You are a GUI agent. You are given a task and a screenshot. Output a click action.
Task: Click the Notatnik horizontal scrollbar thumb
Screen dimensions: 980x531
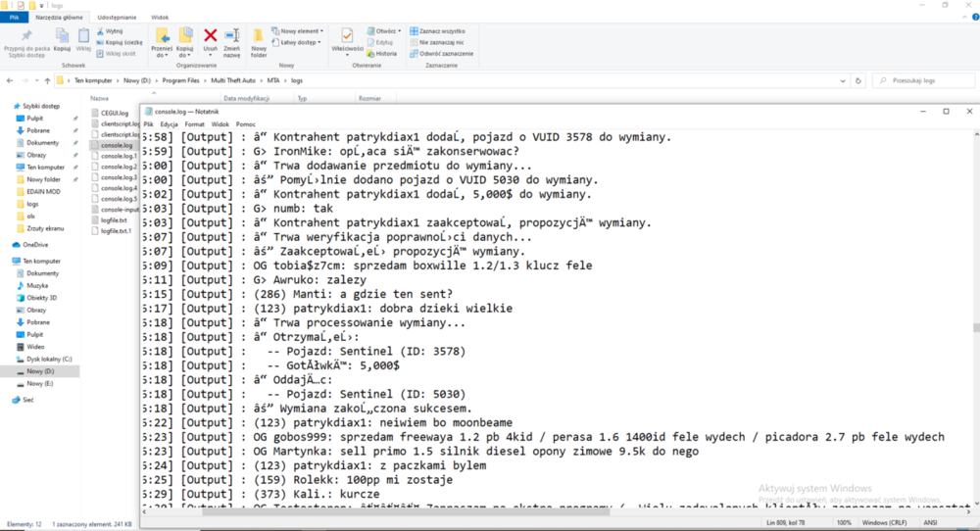pyautogui.click(x=407, y=511)
